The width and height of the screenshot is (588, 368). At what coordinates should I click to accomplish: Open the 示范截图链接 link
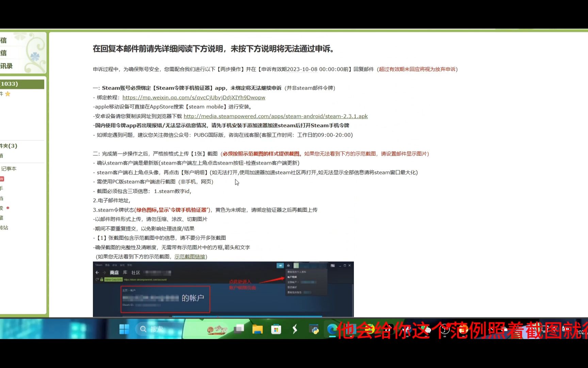[x=190, y=257]
